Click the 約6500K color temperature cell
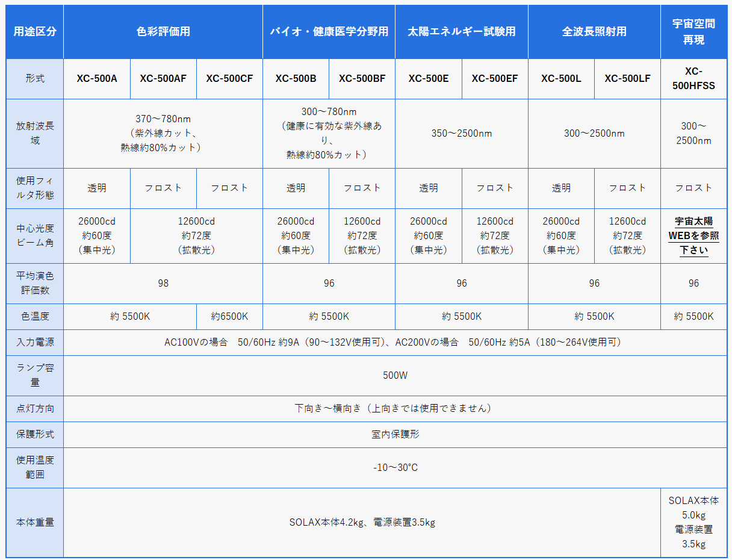The image size is (732, 560). pos(229,316)
